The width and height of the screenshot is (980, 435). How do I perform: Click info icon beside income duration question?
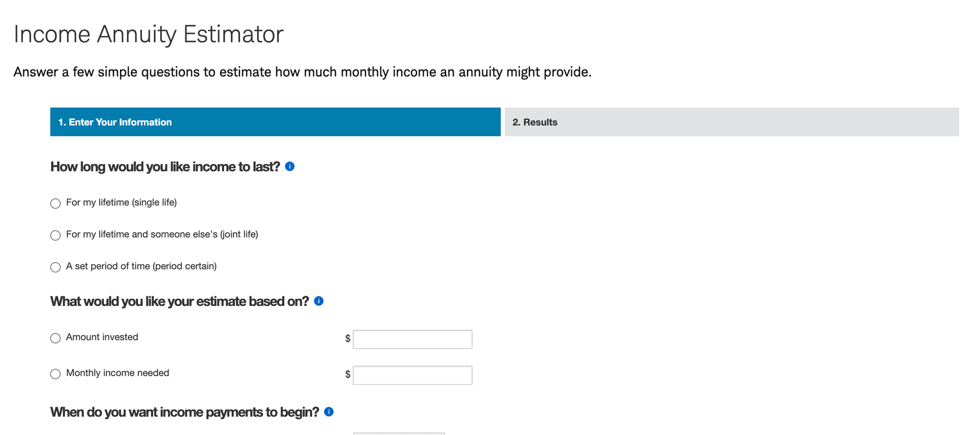point(290,166)
